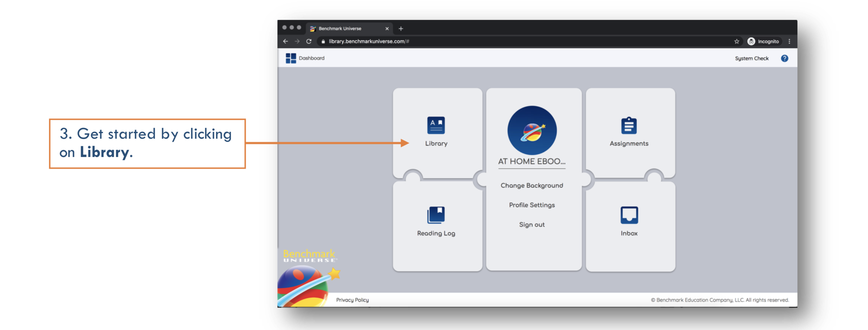
Task: Click the Benchmark Universe planet avatar
Action: 532,130
